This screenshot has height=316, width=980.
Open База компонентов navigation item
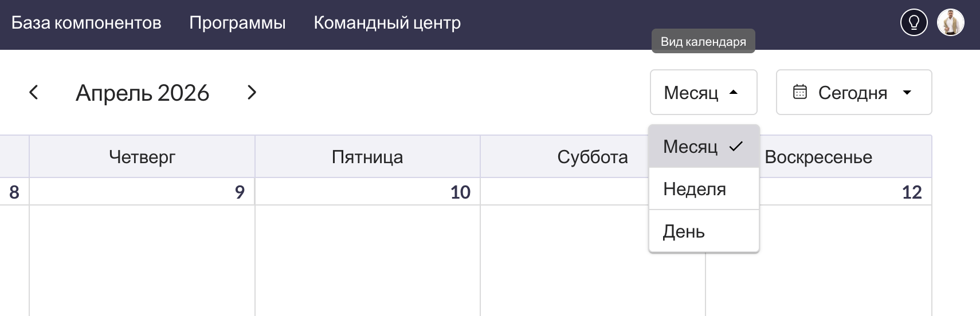point(87,23)
